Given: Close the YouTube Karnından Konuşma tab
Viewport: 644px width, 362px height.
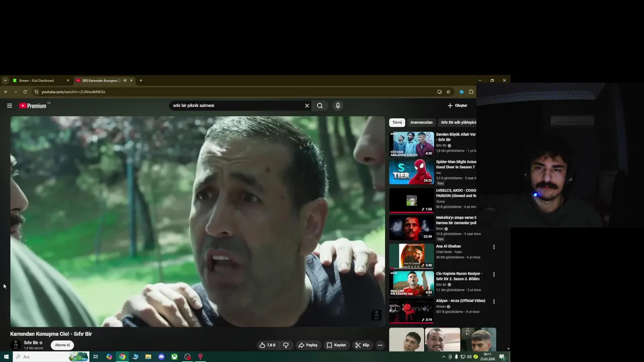Looking at the screenshot, I should click(x=131, y=80).
